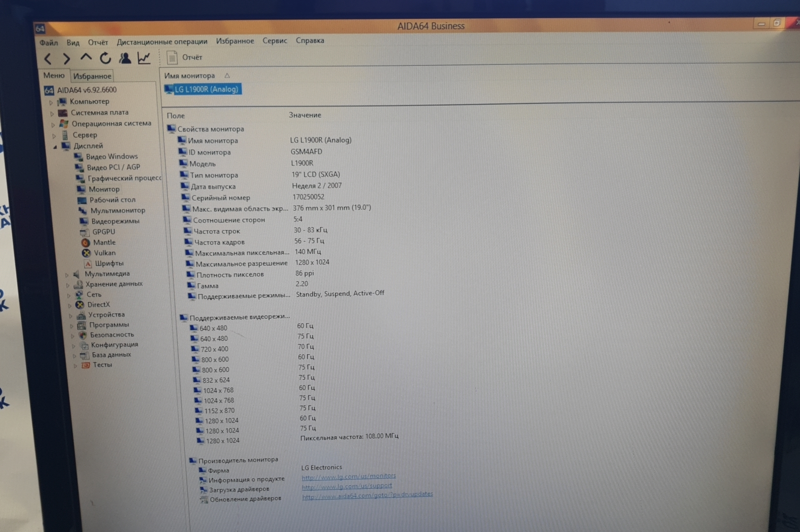Click the Forward navigation arrow
The width and height of the screenshot is (800, 532).
coord(67,59)
